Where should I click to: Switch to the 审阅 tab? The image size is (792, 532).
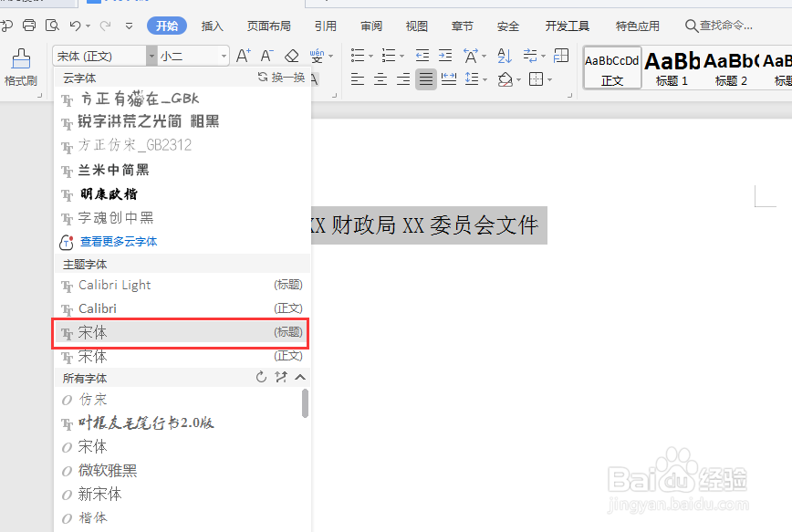(x=371, y=26)
